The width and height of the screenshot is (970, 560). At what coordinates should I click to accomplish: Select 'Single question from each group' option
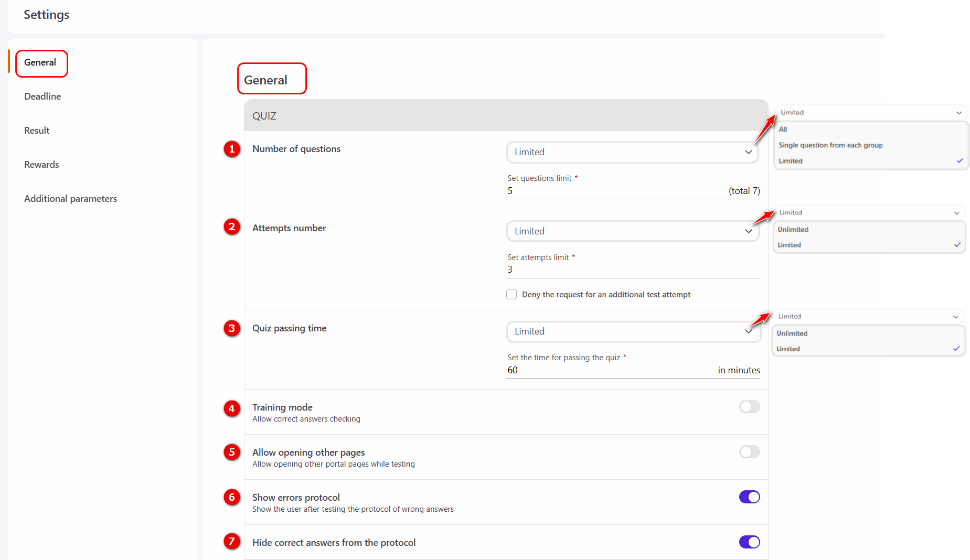point(830,145)
